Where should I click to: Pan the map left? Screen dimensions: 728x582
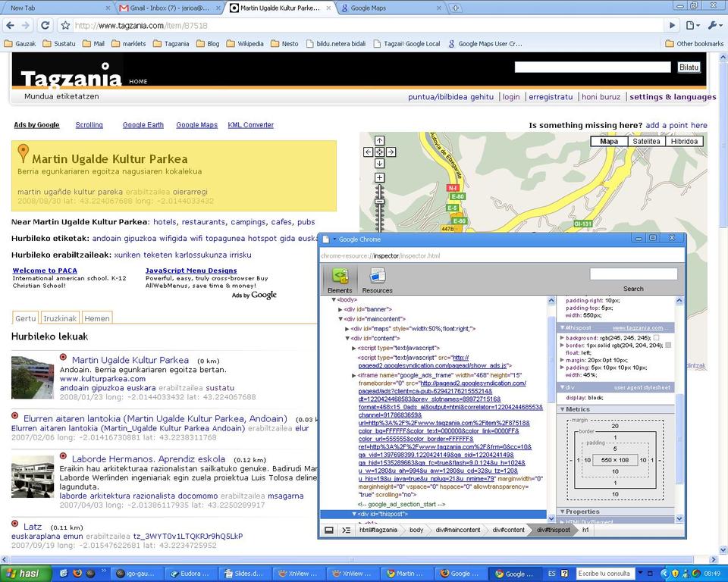point(368,152)
